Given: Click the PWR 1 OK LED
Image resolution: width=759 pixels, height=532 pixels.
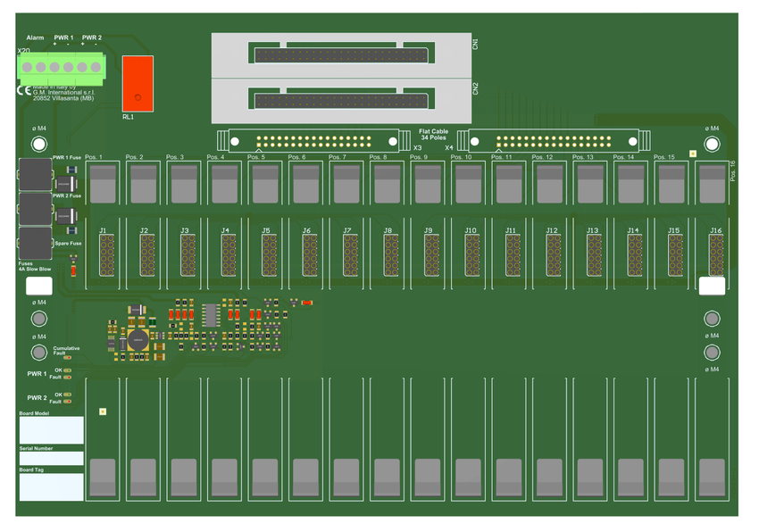Looking at the screenshot, I should click(68, 370).
